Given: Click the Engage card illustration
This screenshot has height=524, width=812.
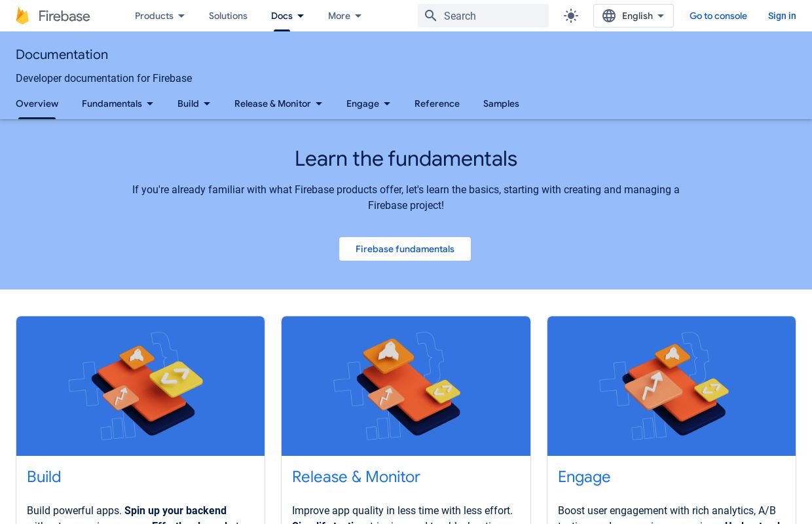Looking at the screenshot, I should point(671,386).
